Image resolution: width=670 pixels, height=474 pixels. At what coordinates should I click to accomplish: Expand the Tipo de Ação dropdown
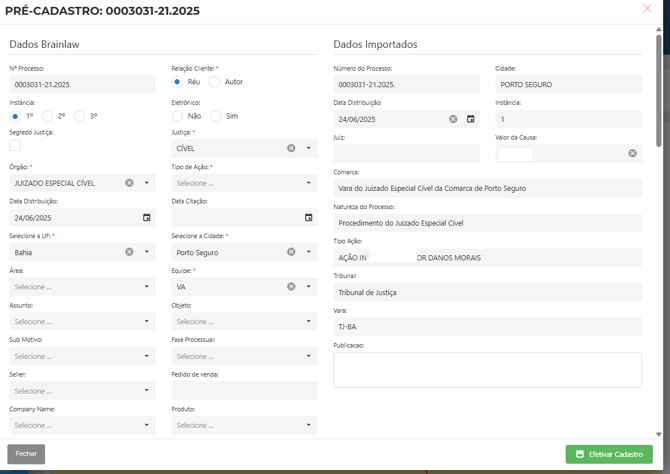244,183
